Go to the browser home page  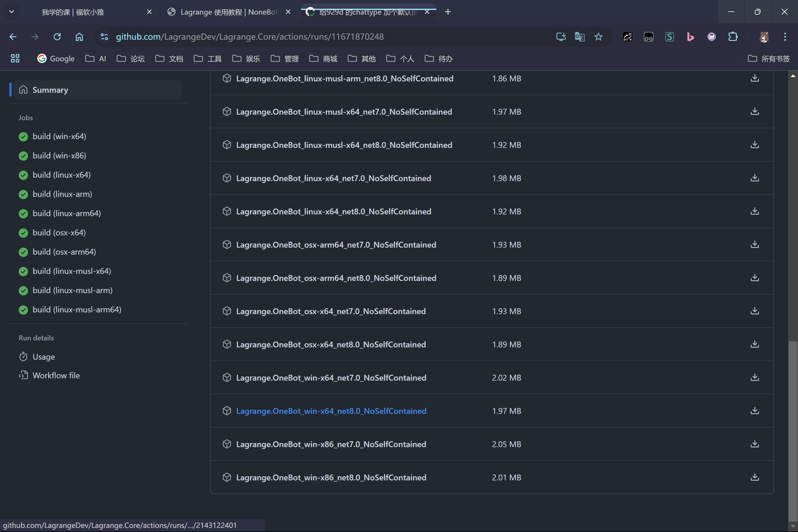click(79, 37)
